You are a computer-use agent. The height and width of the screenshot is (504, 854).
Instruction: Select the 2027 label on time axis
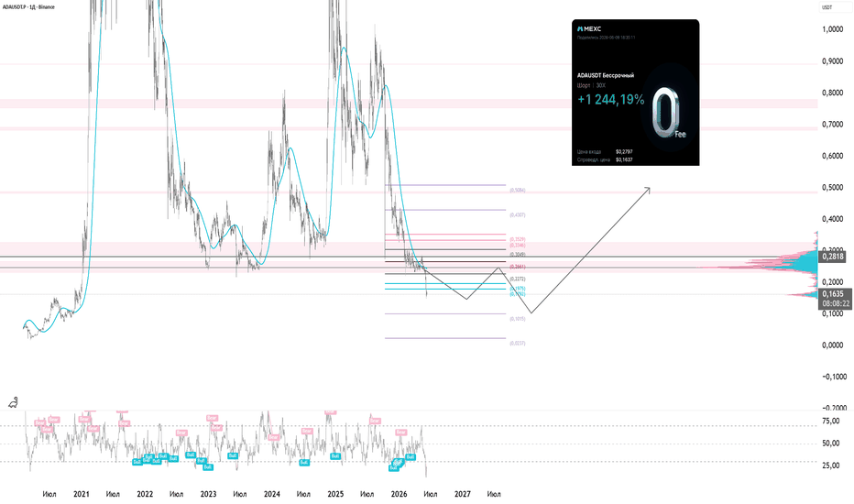[463, 494]
